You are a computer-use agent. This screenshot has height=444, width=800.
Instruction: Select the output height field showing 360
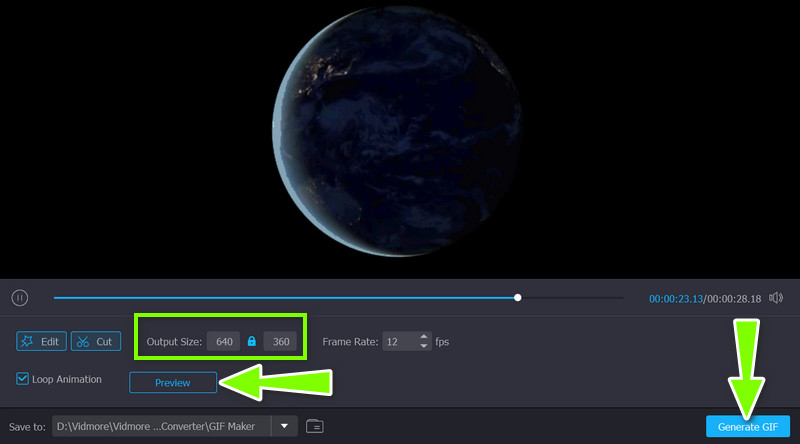[x=281, y=342]
